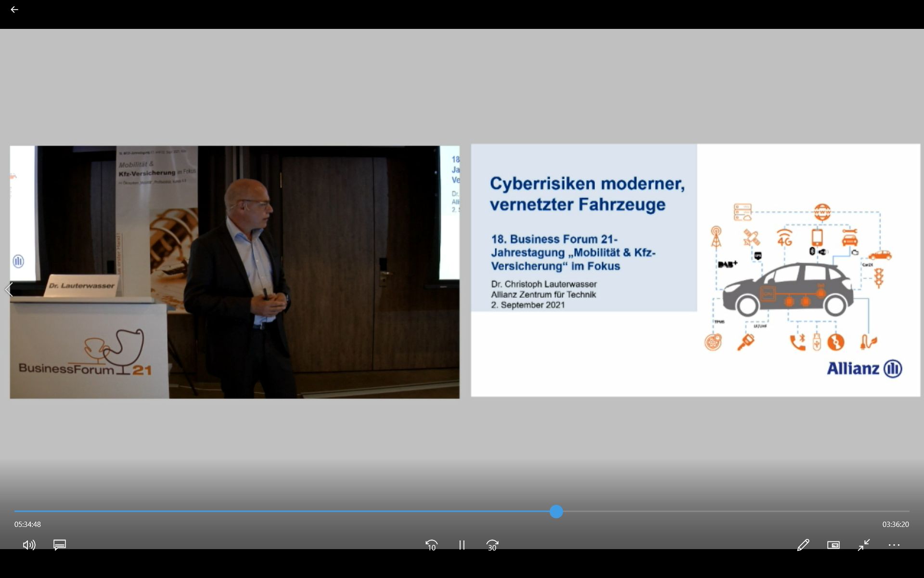Image resolution: width=924 pixels, height=578 pixels.
Task: Open the pencil edit options
Action: pyautogui.click(x=803, y=545)
